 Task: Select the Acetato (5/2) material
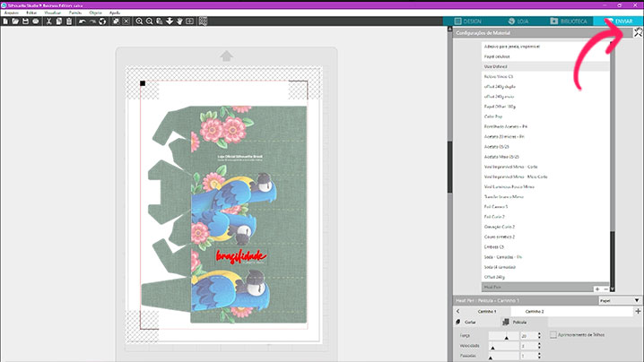[x=545, y=147]
